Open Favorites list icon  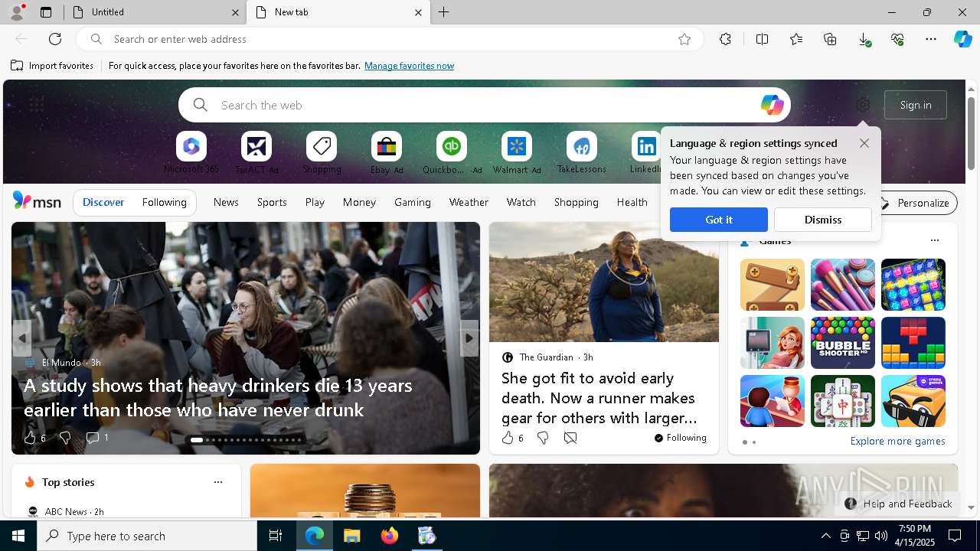point(796,39)
